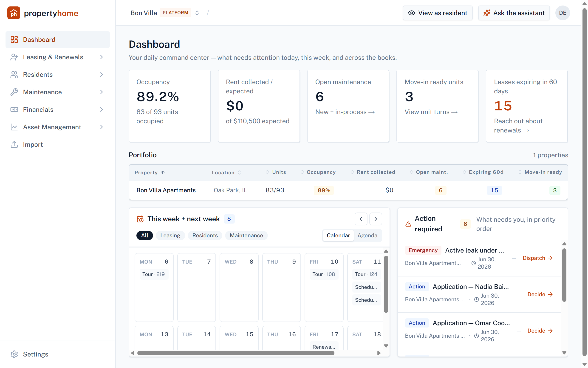This screenshot has height=368, width=588.
Task: Sort by Rent collected column sort icon
Action: click(352, 172)
